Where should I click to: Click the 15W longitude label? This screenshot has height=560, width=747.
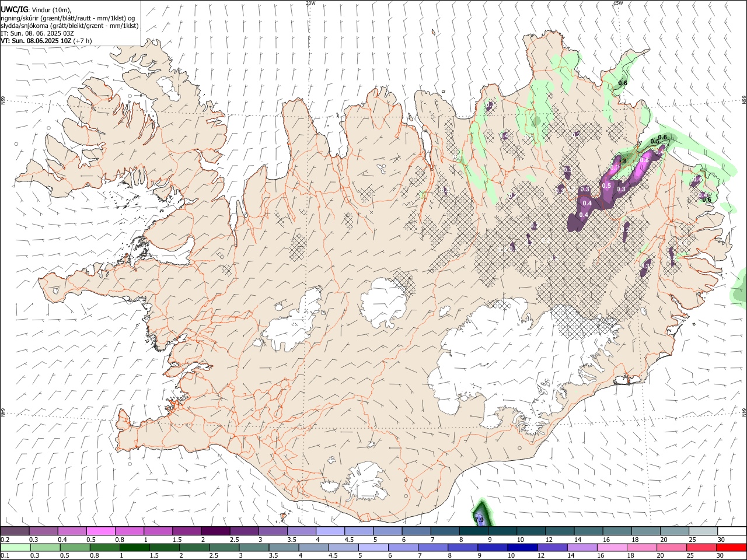618,3
